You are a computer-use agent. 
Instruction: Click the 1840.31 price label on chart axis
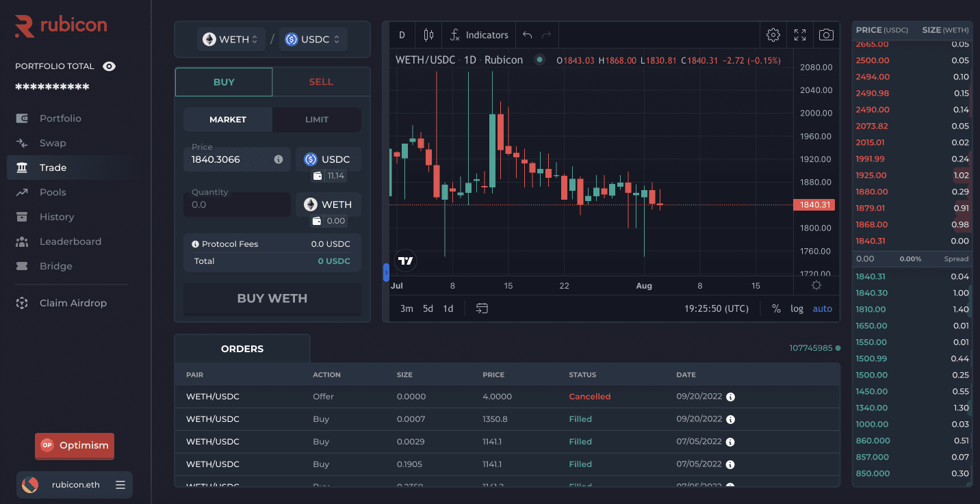pos(814,204)
